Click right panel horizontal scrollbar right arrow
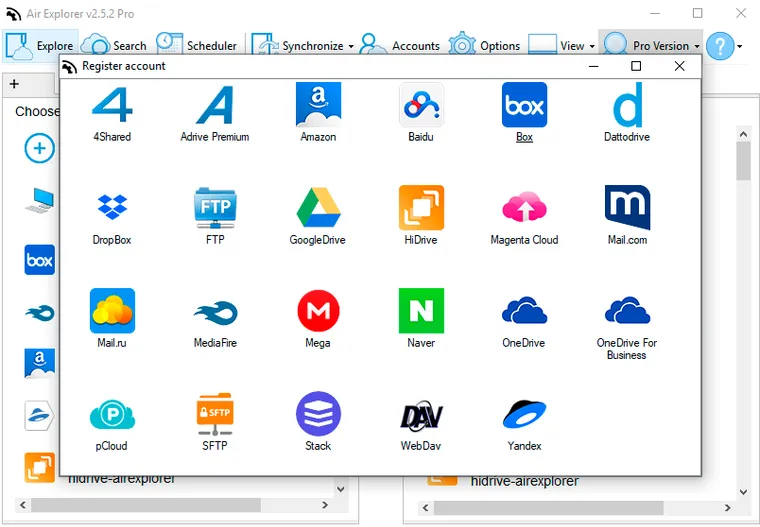 [x=727, y=508]
